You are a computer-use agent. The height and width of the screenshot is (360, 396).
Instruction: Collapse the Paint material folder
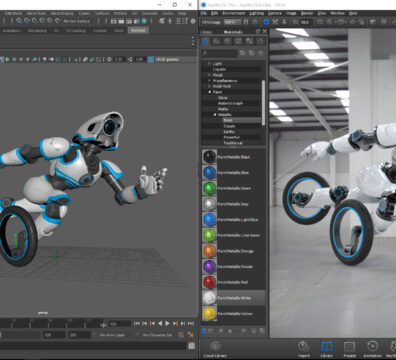click(x=209, y=92)
